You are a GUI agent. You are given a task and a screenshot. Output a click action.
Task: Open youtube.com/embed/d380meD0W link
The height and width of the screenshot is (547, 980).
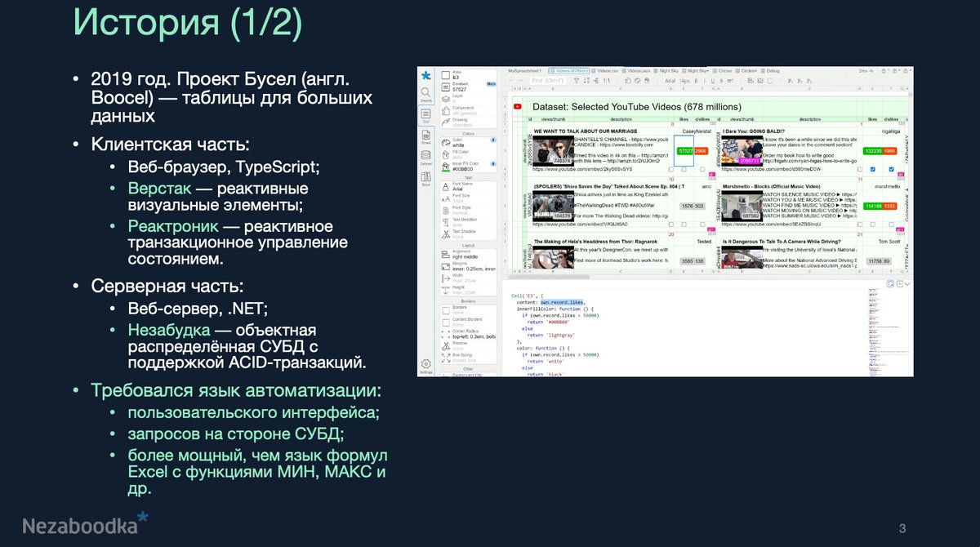(x=772, y=169)
